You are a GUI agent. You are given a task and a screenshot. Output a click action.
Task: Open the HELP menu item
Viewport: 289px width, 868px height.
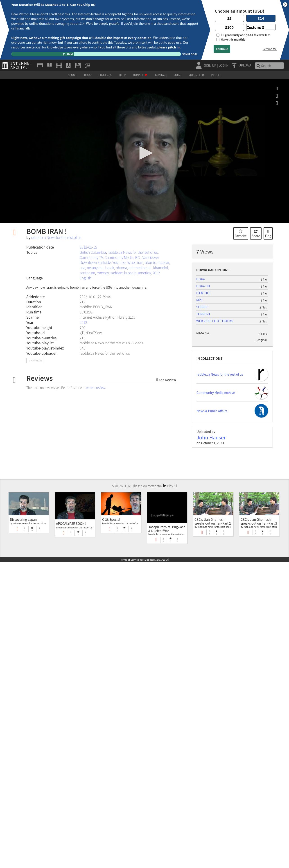(x=122, y=75)
